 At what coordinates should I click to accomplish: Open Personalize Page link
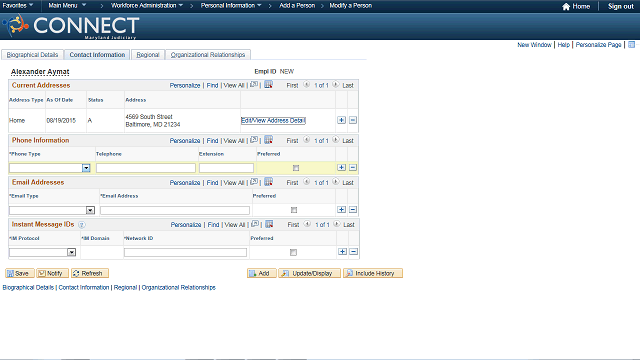tap(598, 45)
